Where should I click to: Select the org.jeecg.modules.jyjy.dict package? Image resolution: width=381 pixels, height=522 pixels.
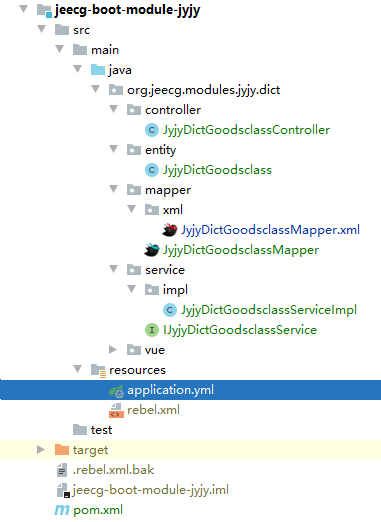tap(203, 90)
